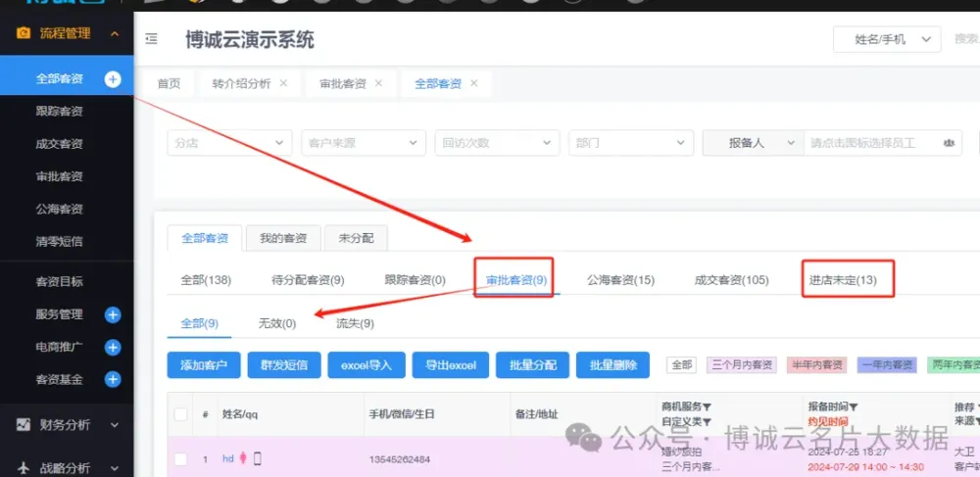Click the plus icon next to 电商推广
Viewport: 980px width, 477px height.
pyautogui.click(x=113, y=347)
